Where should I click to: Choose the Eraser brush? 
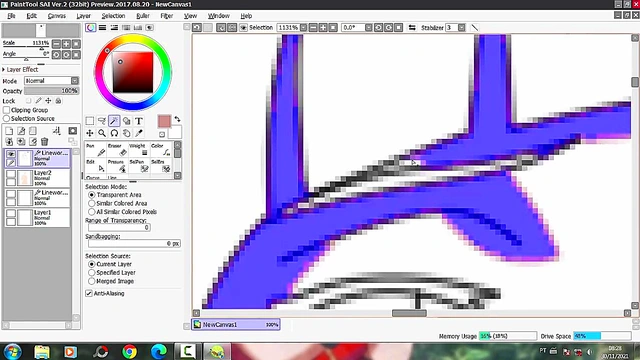click(118, 150)
